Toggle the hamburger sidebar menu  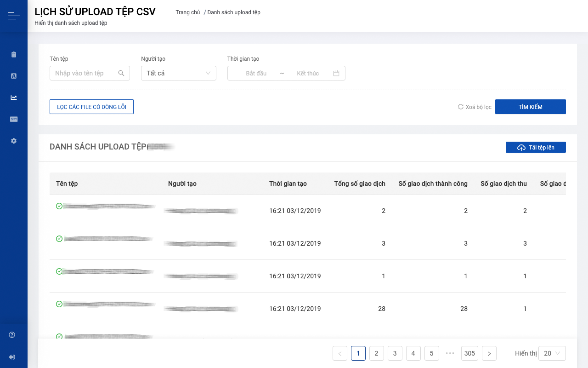[x=14, y=17]
